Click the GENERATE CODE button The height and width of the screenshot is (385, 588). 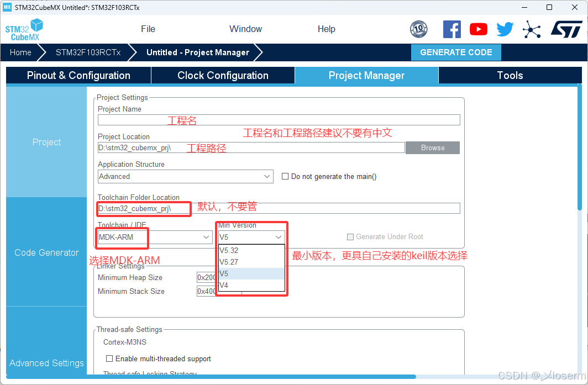[456, 52]
